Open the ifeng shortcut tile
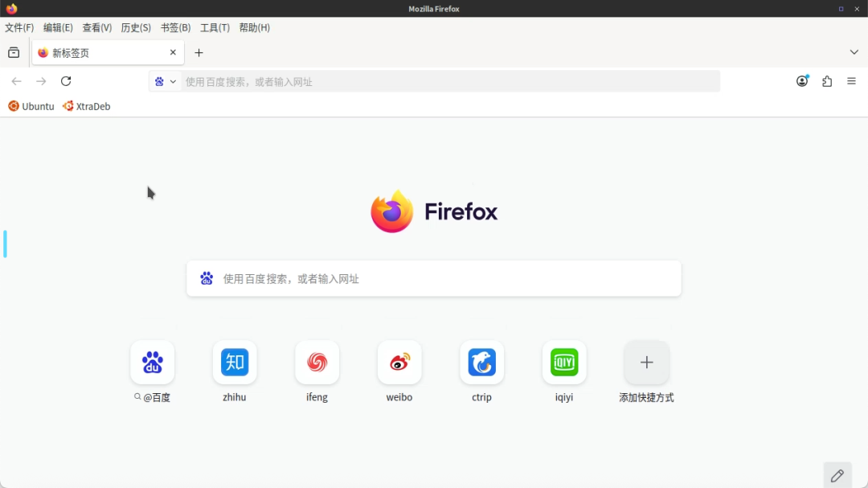The width and height of the screenshot is (868, 488). (317, 363)
